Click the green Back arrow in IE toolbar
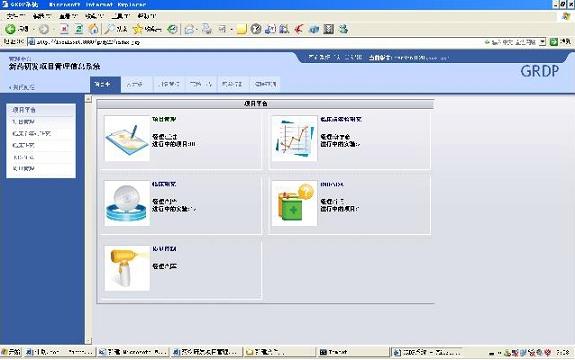The height and width of the screenshot is (360, 575). (11, 29)
